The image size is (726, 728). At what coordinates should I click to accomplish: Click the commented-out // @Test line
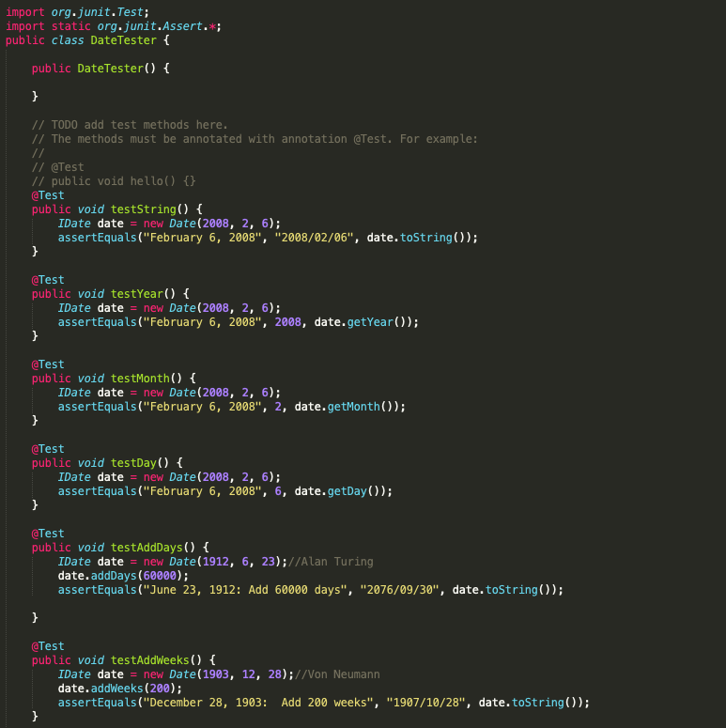point(58,167)
